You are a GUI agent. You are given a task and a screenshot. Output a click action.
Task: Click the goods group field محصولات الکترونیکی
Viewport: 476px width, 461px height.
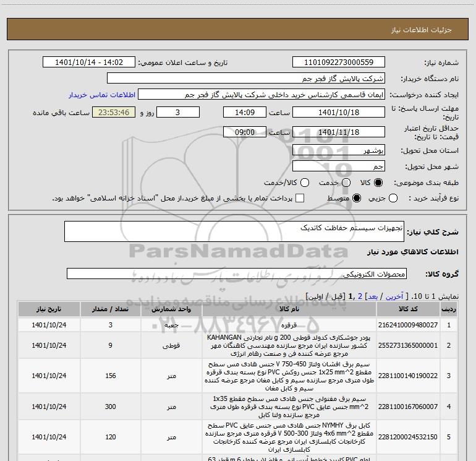click(237, 274)
